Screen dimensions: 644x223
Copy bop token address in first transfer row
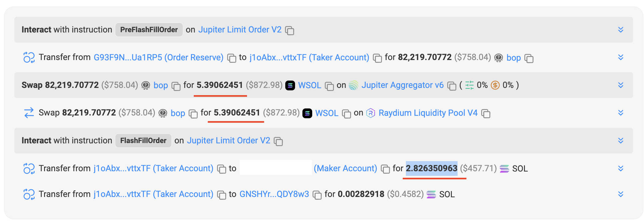[529, 58]
